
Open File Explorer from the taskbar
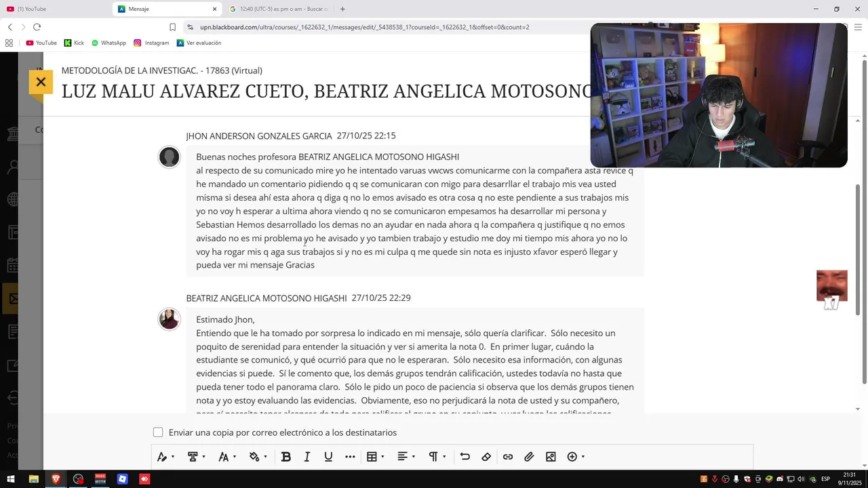[33, 479]
